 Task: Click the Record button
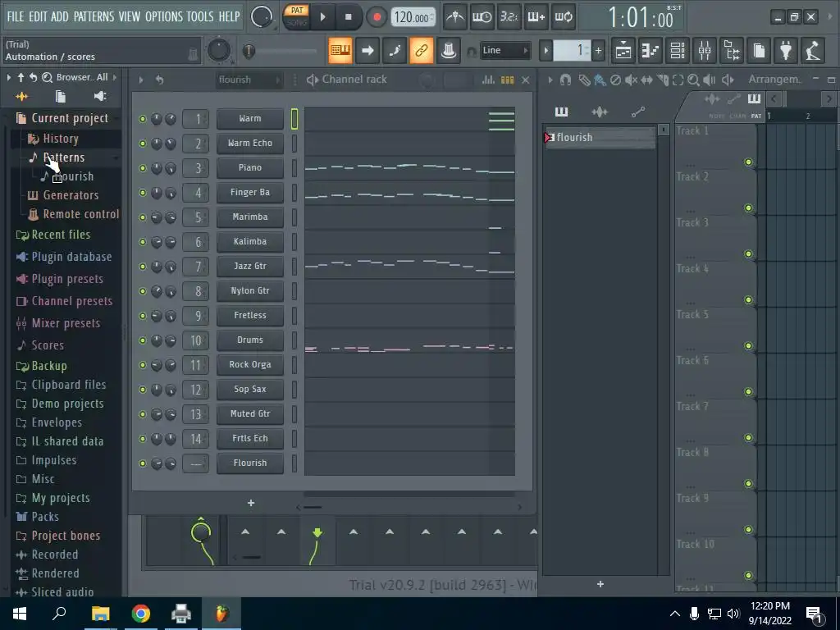pyautogui.click(x=377, y=17)
